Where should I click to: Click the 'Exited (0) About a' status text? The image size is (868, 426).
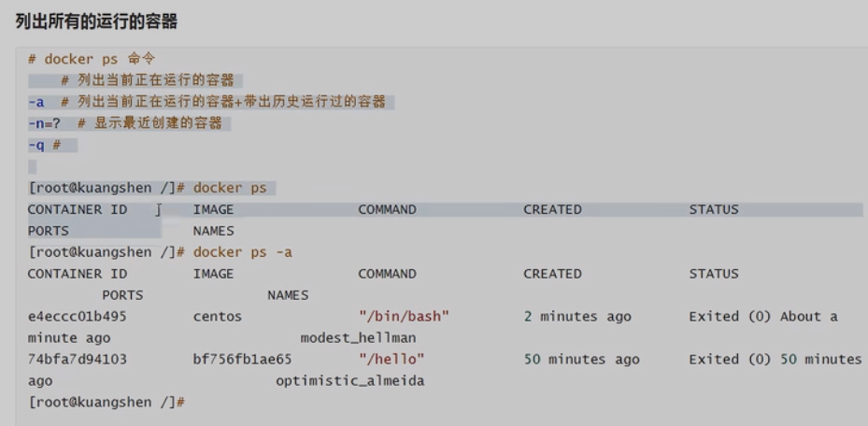click(763, 317)
